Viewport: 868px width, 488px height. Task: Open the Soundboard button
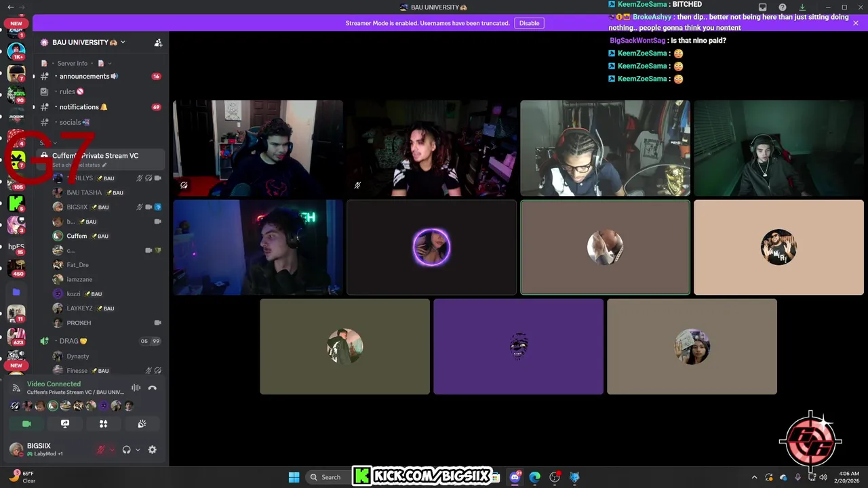142,424
